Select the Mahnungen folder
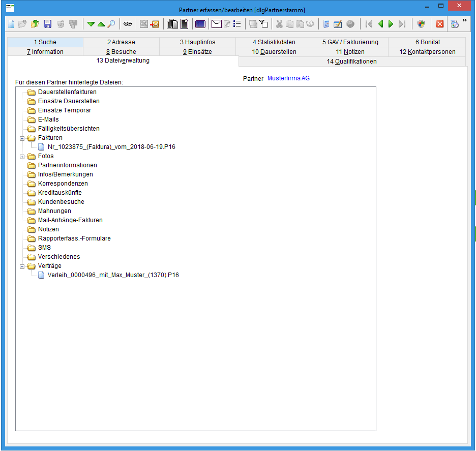 click(54, 211)
